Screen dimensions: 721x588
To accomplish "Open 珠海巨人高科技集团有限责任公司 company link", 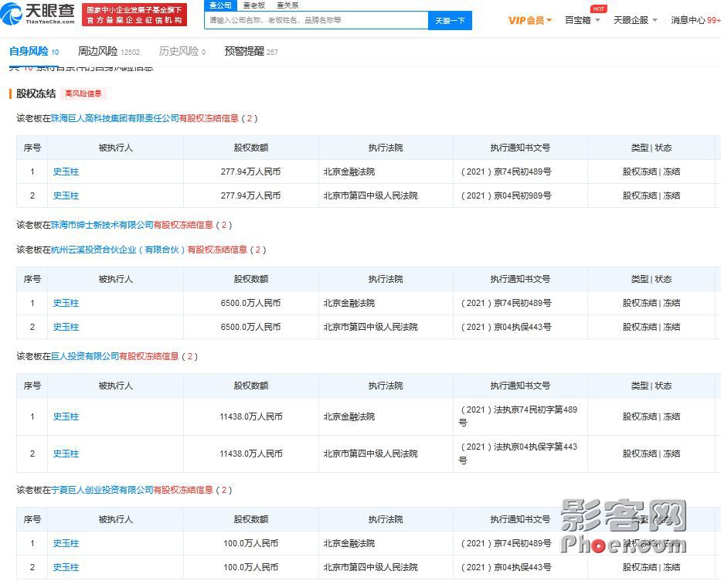I will (115, 119).
